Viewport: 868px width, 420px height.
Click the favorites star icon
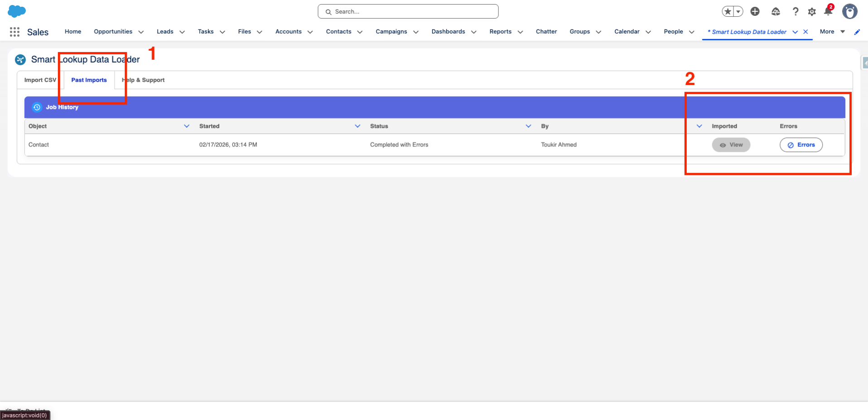tap(728, 11)
